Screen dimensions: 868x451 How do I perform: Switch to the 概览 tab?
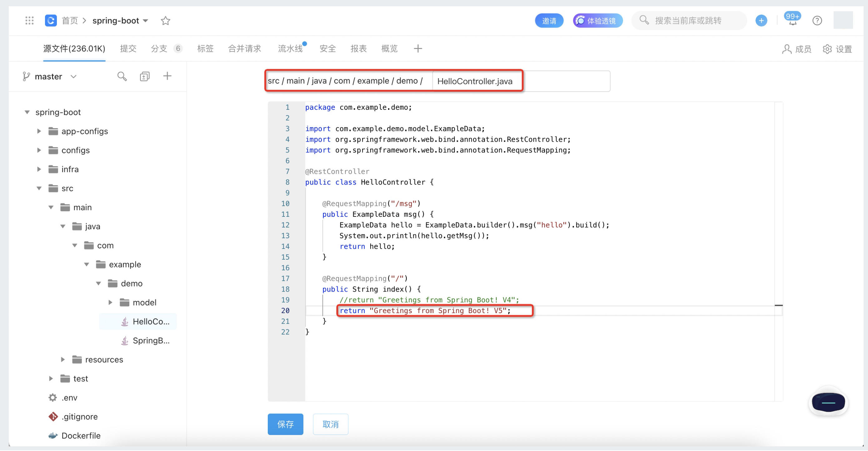click(x=389, y=49)
